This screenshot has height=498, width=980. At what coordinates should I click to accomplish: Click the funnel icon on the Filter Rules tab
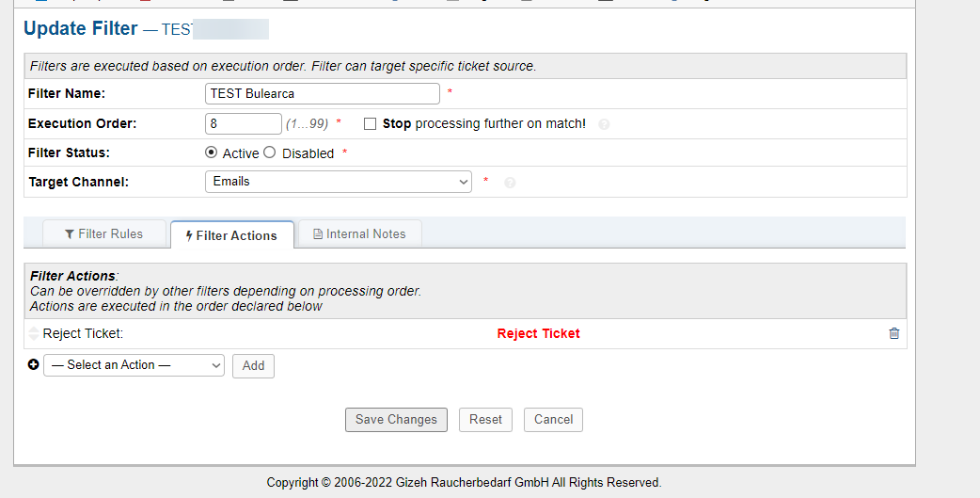pyautogui.click(x=70, y=234)
